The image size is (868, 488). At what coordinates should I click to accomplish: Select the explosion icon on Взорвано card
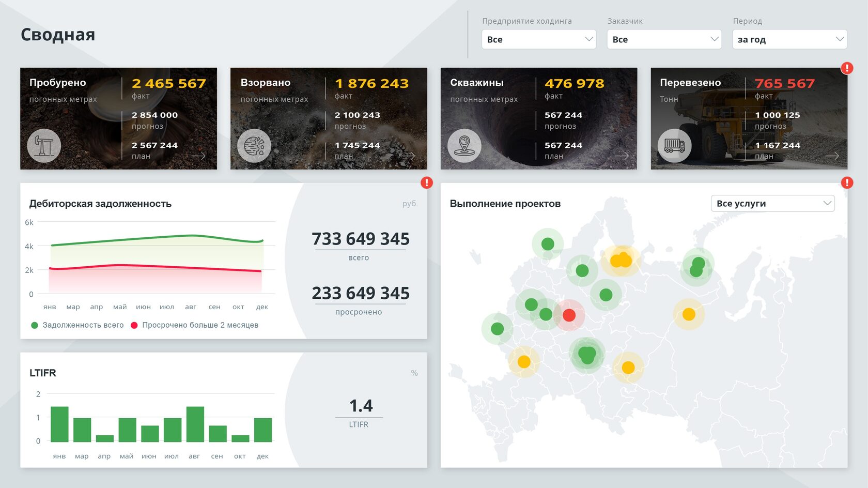coord(254,145)
